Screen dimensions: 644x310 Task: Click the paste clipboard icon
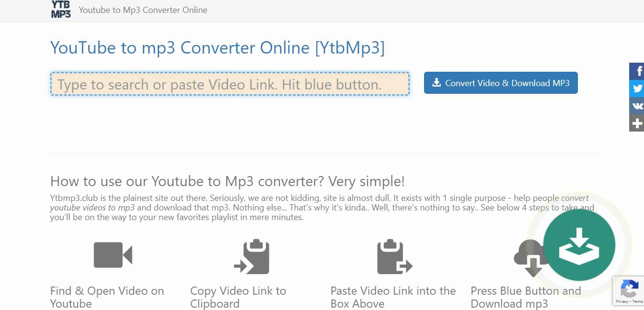(394, 256)
